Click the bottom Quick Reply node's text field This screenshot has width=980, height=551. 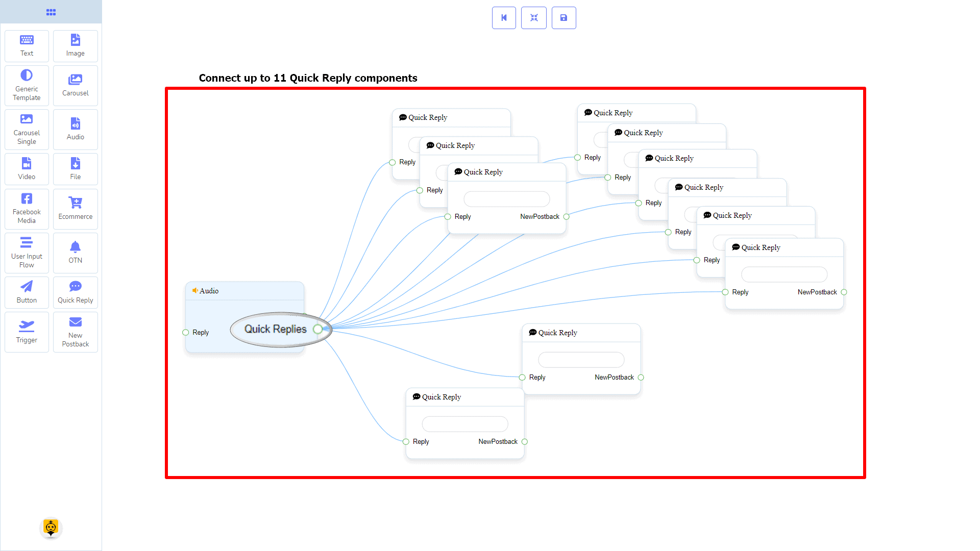[464, 424]
